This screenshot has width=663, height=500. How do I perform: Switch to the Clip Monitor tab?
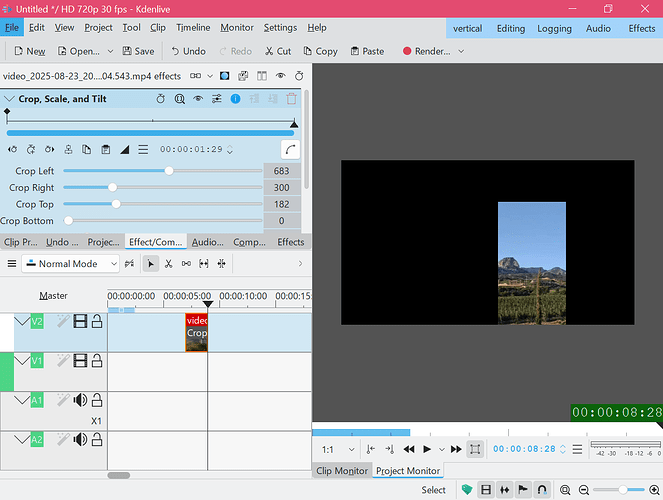342,471
